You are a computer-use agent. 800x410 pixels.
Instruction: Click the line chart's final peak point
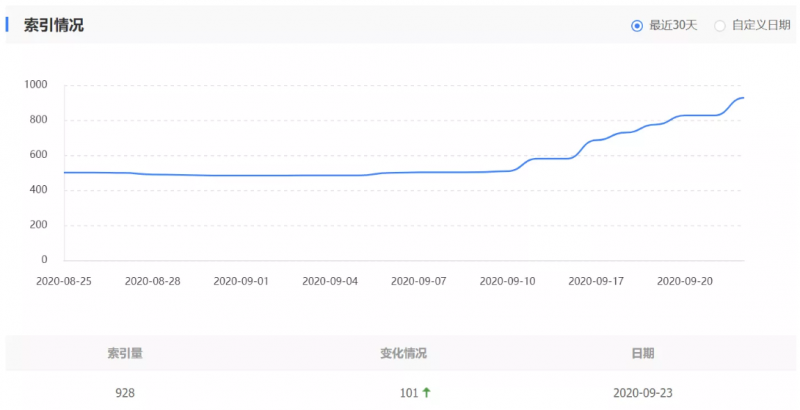click(x=743, y=98)
